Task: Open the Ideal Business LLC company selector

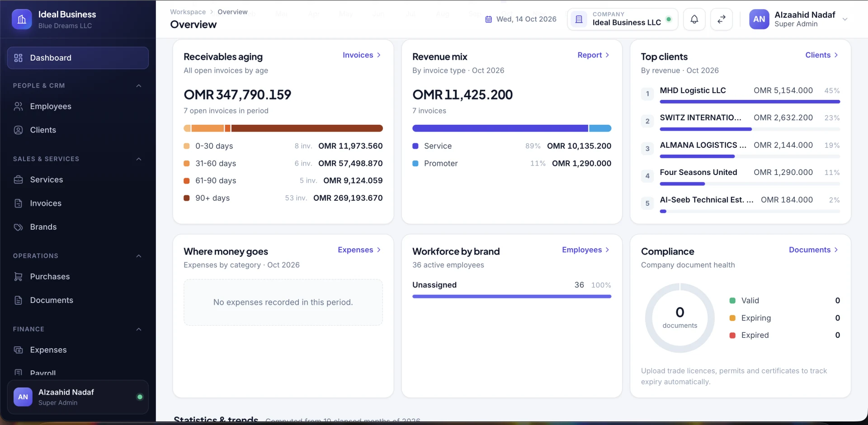Action: pos(623,19)
